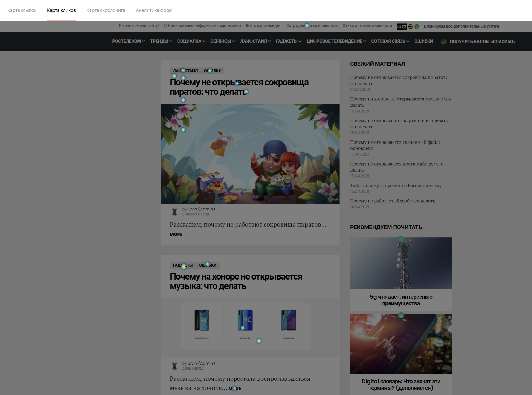The width and height of the screenshot is (532, 395).
Task: Expand the РОСТЕЛЕКОМ menu
Action: tap(128, 41)
